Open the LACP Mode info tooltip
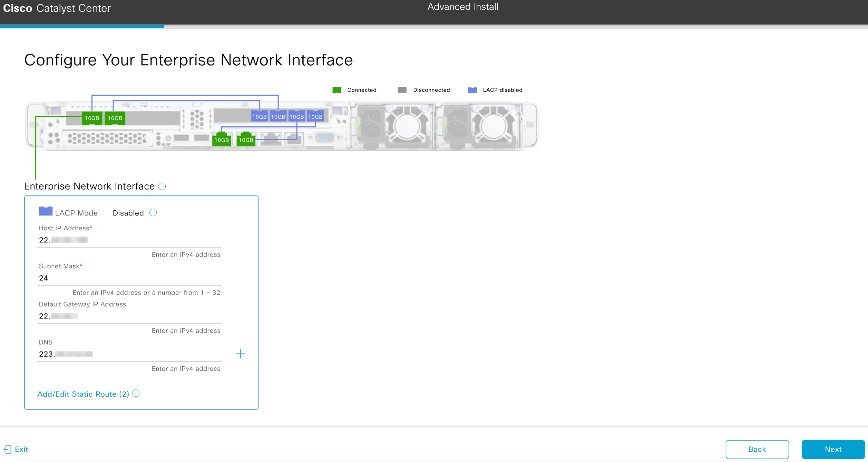The width and height of the screenshot is (868, 462). pyautogui.click(x=153, y=212)
